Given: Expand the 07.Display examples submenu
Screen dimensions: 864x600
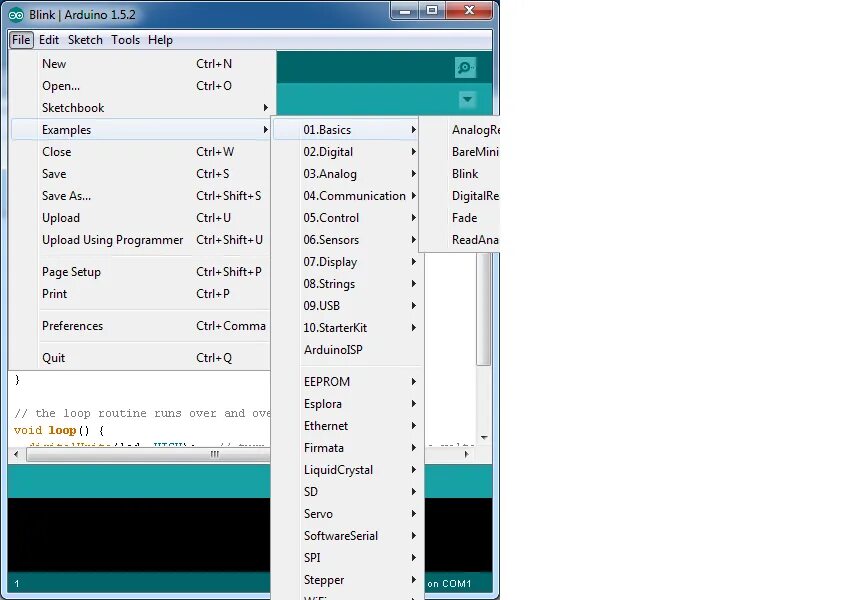Looking at the screenshot, I should (347, 262).
